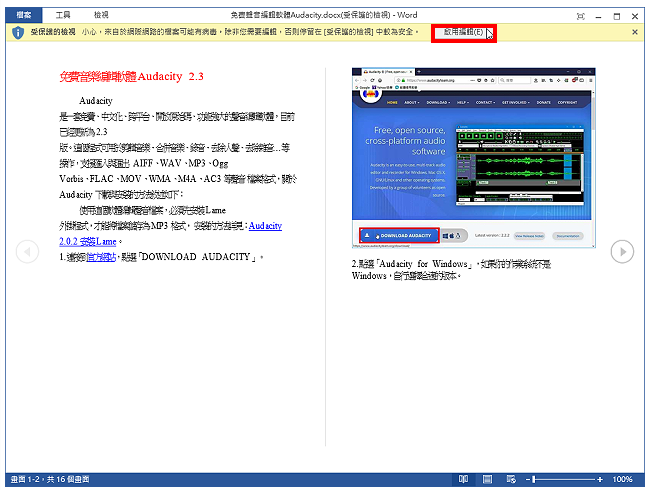Open the 檢視 (View) menu
This screenshot has width=660, height=490.
[x=101, y=15]
